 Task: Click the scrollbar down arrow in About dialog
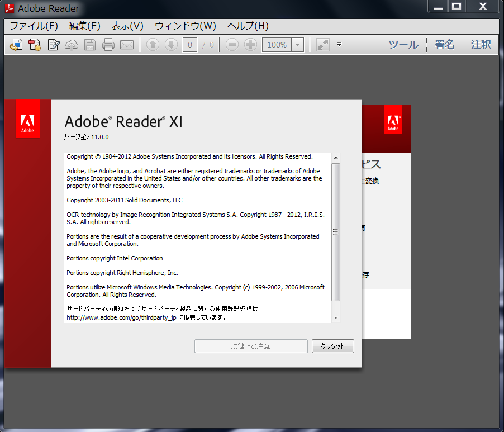click(x=336, y=318)
